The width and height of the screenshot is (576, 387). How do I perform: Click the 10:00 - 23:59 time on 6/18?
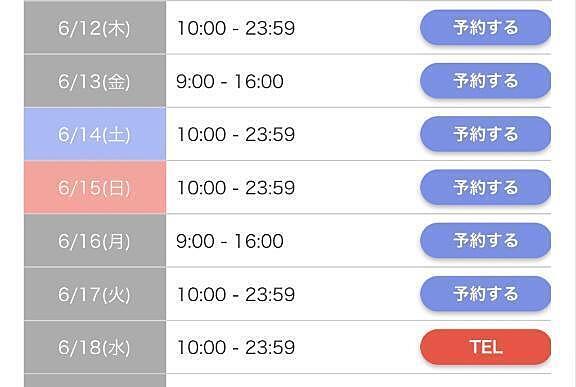tap(235, 347)
